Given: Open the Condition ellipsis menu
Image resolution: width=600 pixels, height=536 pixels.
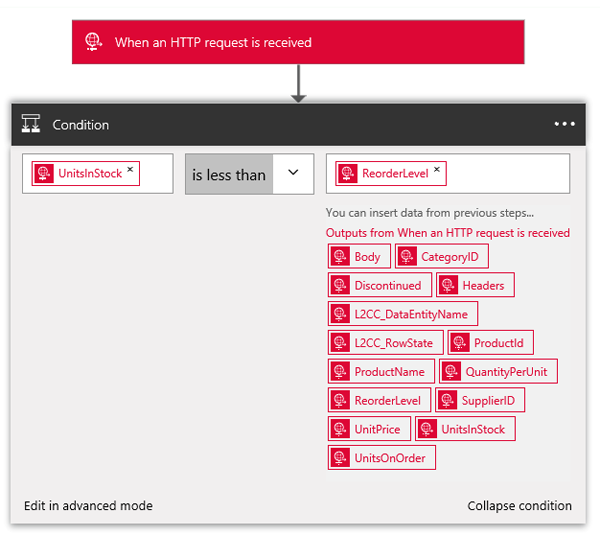Looking at the screenshot, I should click(564, 125).
